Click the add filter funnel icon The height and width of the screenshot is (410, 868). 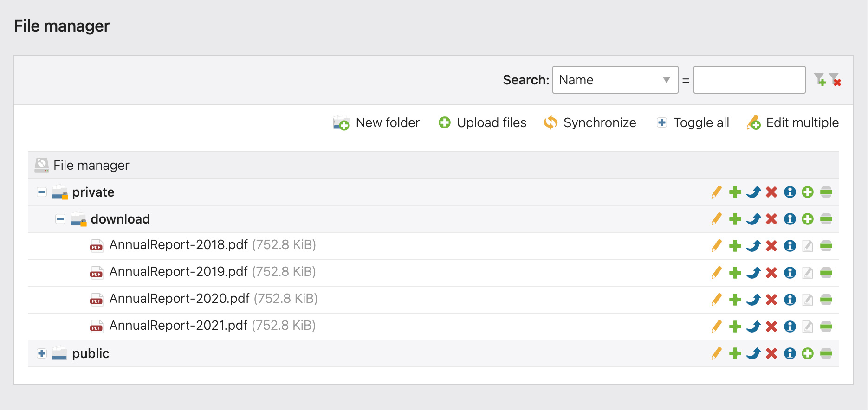(820, 80)
